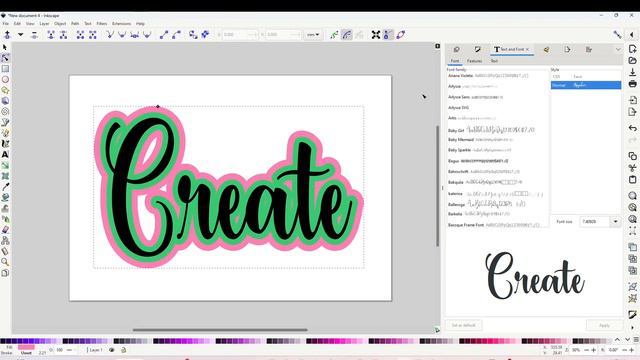Viewport: 640px width, 360px height.
Task: Select the Node edit tool
Action: (x=5, y=58)
